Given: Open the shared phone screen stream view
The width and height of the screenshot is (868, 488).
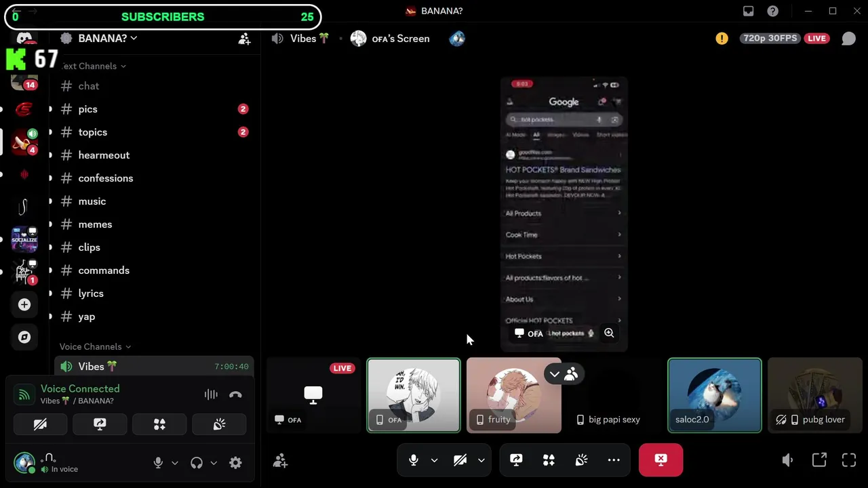Looking at the screenshot, I should pyautogui.click(x=564, y=214).
